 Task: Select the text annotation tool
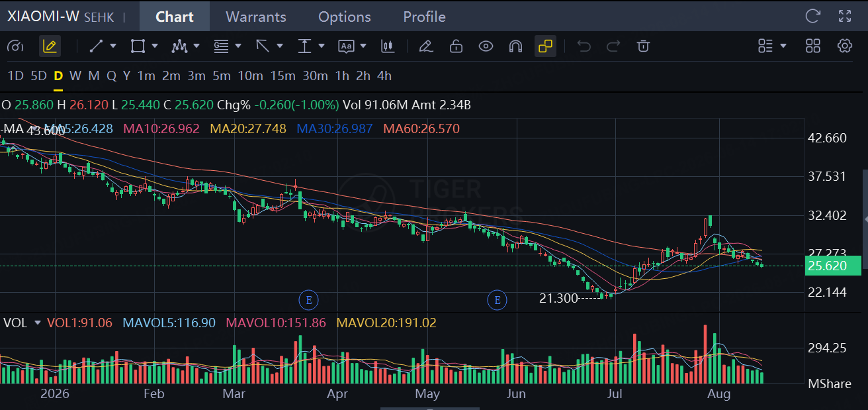[346, 46]
